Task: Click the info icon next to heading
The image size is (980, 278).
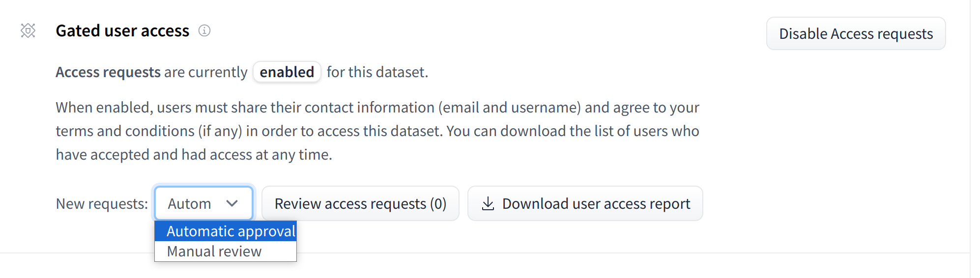Action: point(204,30)
